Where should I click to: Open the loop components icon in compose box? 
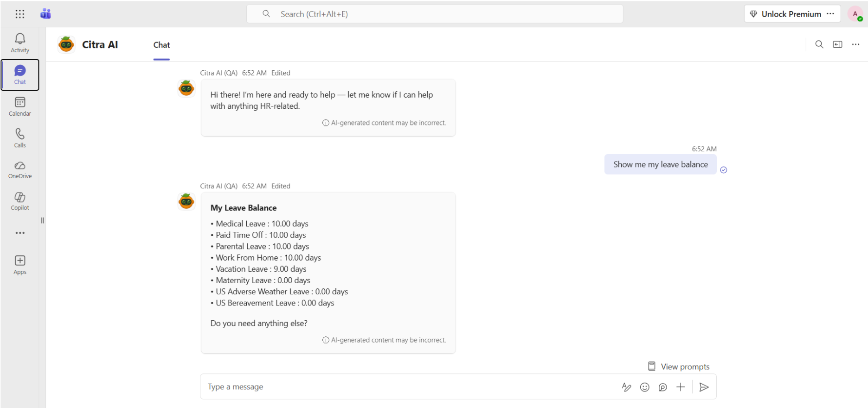(663, 387)
